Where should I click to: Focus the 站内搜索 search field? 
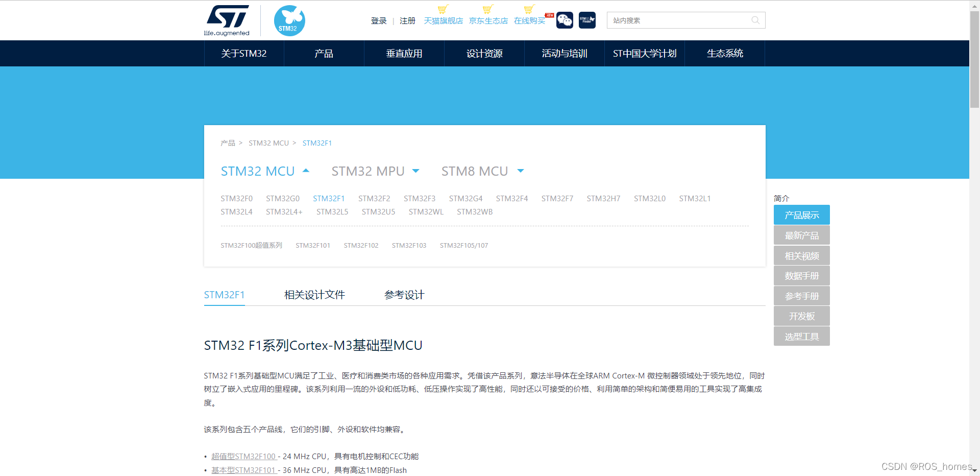(686, 20)
